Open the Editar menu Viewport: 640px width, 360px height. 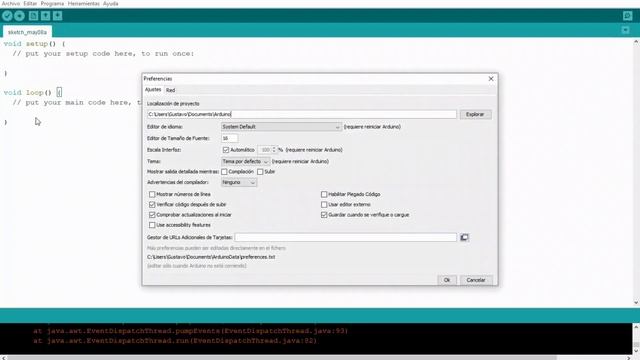(30, 3)
